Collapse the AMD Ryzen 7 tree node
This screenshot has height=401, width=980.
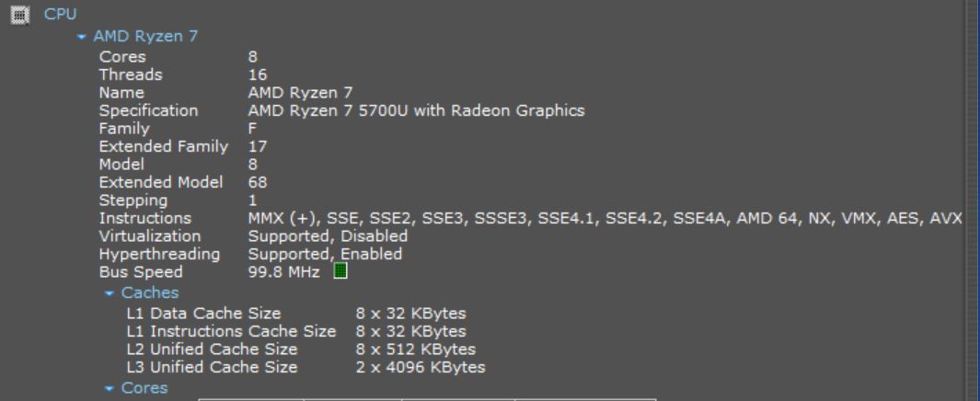pyautogui.click(x=81, y=37)
